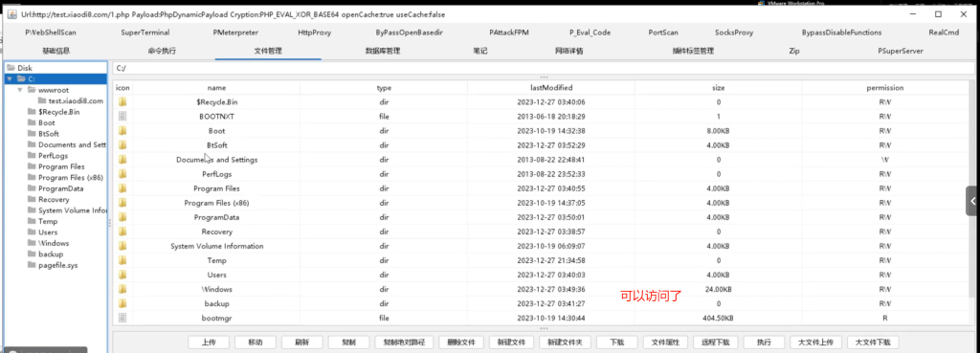
Task: Open the side panel arrow on right edge
Action: 973,201
